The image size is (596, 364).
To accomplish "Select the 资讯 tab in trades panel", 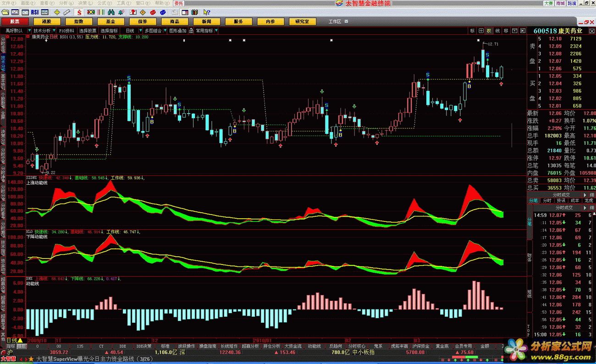I will [561, 200].
